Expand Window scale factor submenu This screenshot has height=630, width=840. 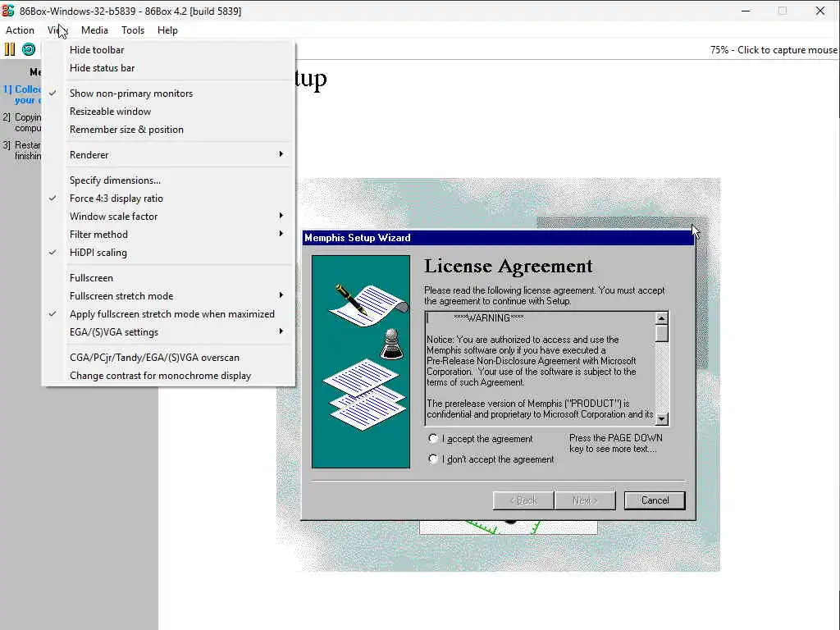[x=168, y=217]
